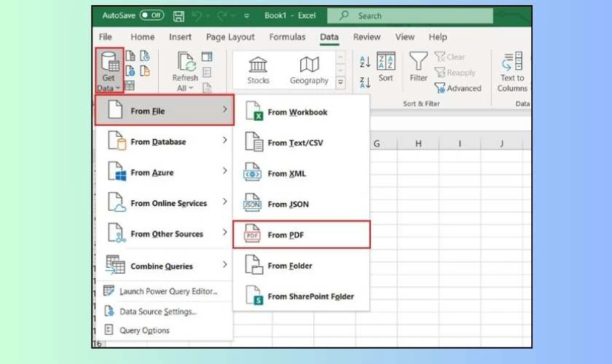
Task: Expand the Combine Queries submenu chevron
Action: tap(225, 264)
